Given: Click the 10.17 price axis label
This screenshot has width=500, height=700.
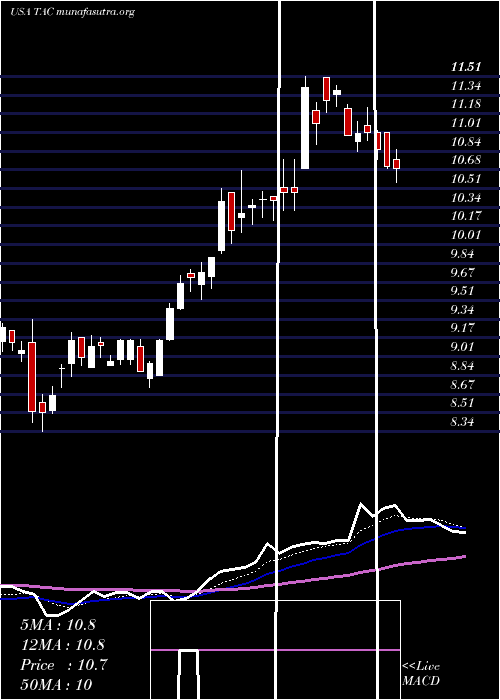Looking at the screenshot, I should pyautogui.click(x=466, y=216).
